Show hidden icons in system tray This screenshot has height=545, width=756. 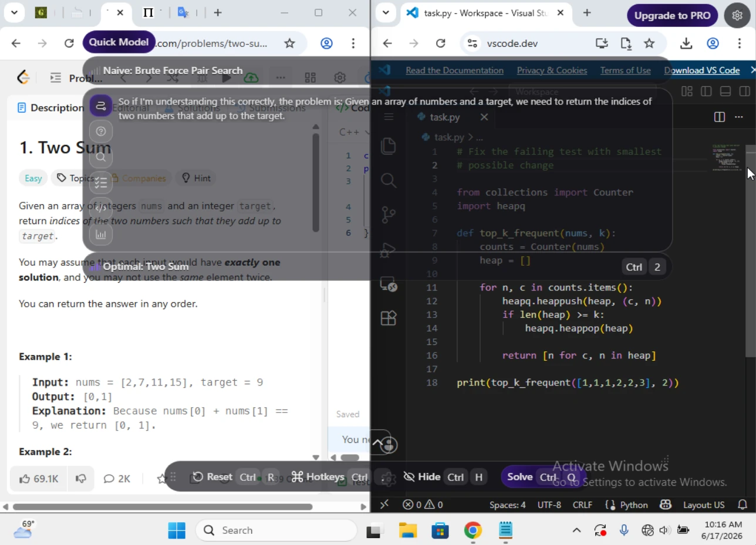(576, 530)
